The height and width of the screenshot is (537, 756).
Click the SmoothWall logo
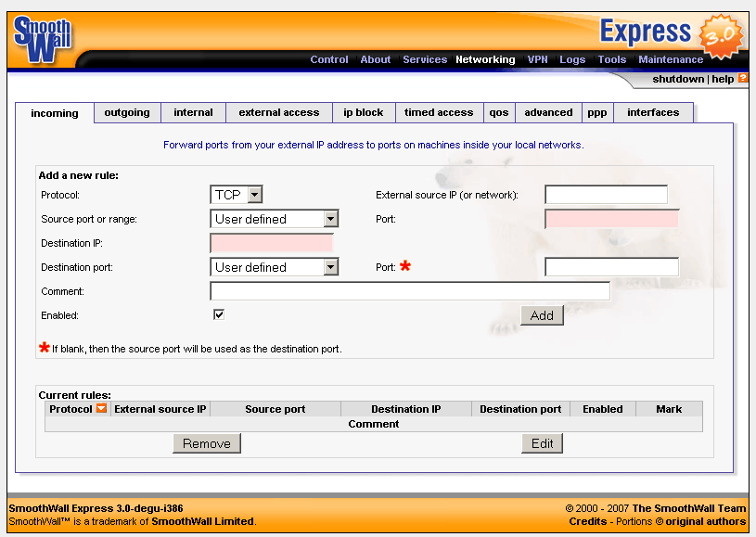(x=43, y=40)
